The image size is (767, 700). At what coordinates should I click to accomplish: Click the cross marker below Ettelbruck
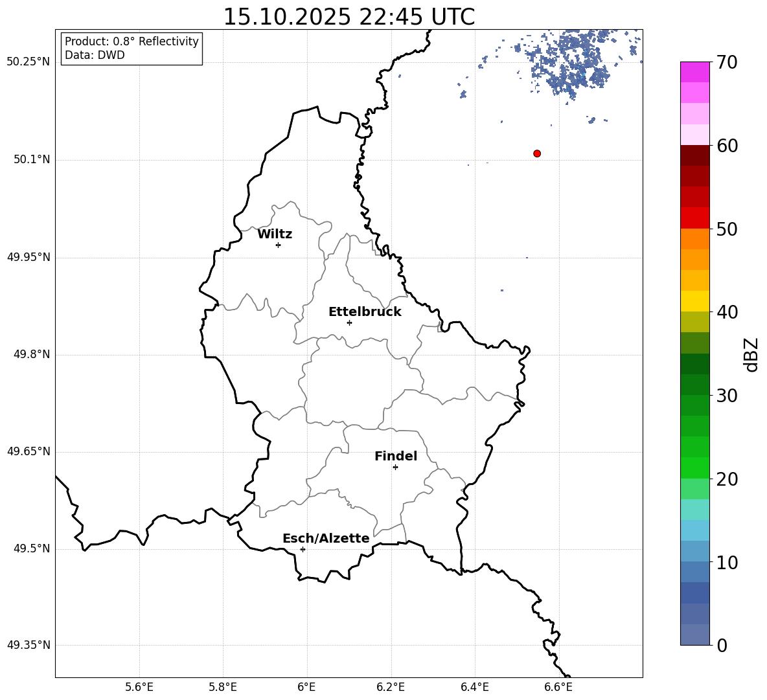point(349,322)
